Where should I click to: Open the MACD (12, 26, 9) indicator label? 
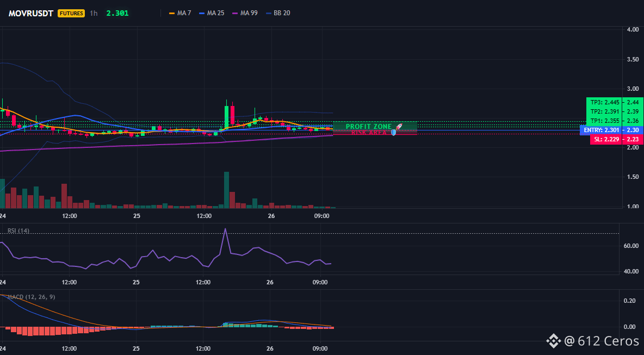32,297
